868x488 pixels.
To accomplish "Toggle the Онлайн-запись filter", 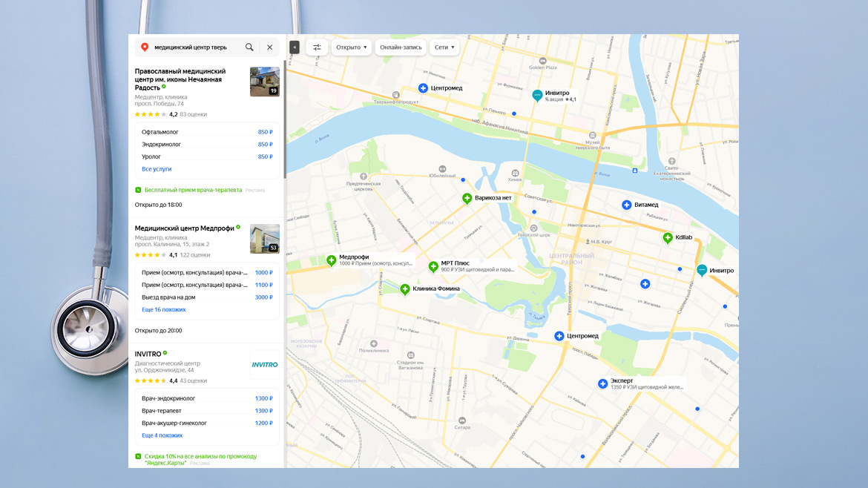I will click(401, 47).
